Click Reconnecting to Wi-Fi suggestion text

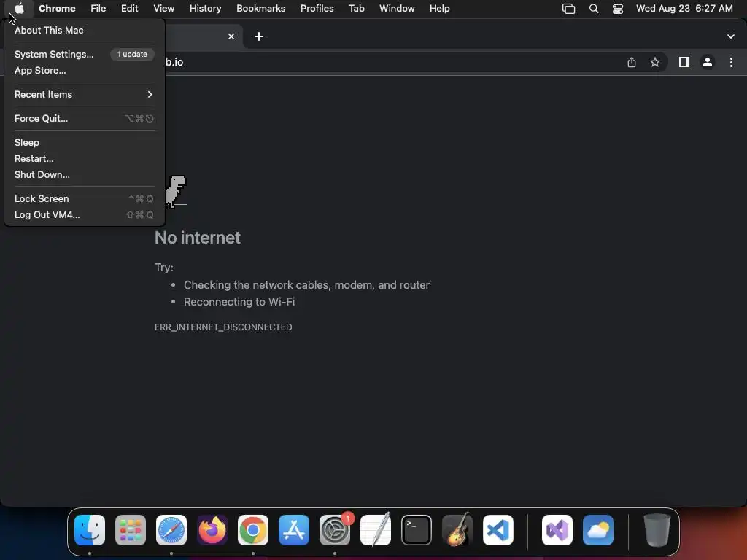point(239,302)
